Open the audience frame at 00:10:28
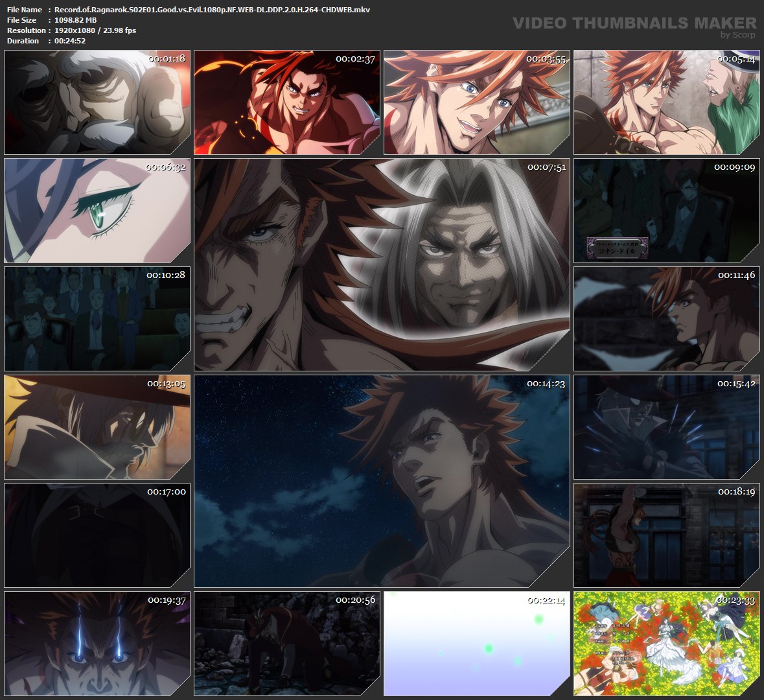Viewport: 764px width, 700px height. (97, 319)
